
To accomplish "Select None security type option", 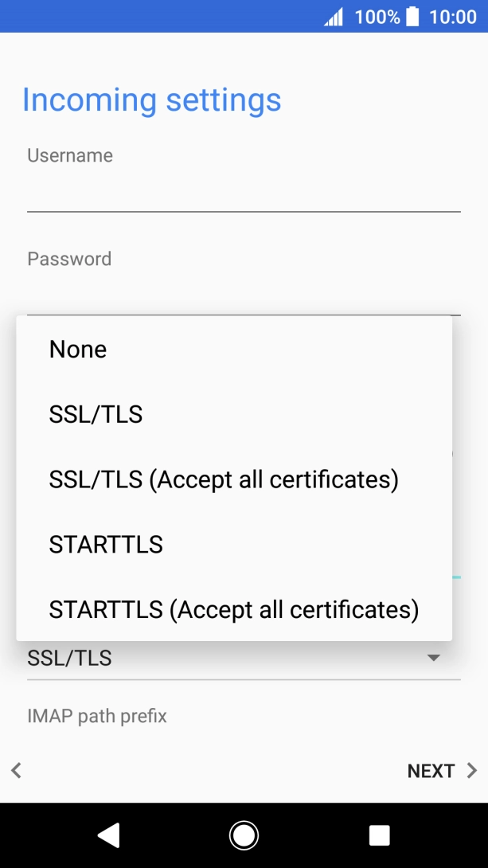I will (78, 350).
